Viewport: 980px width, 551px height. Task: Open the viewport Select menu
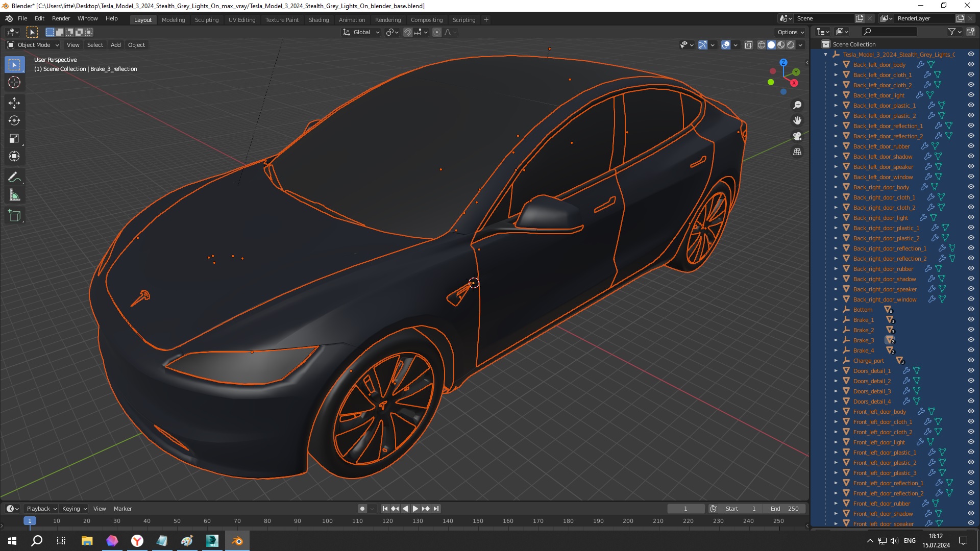tap(95, 45)
